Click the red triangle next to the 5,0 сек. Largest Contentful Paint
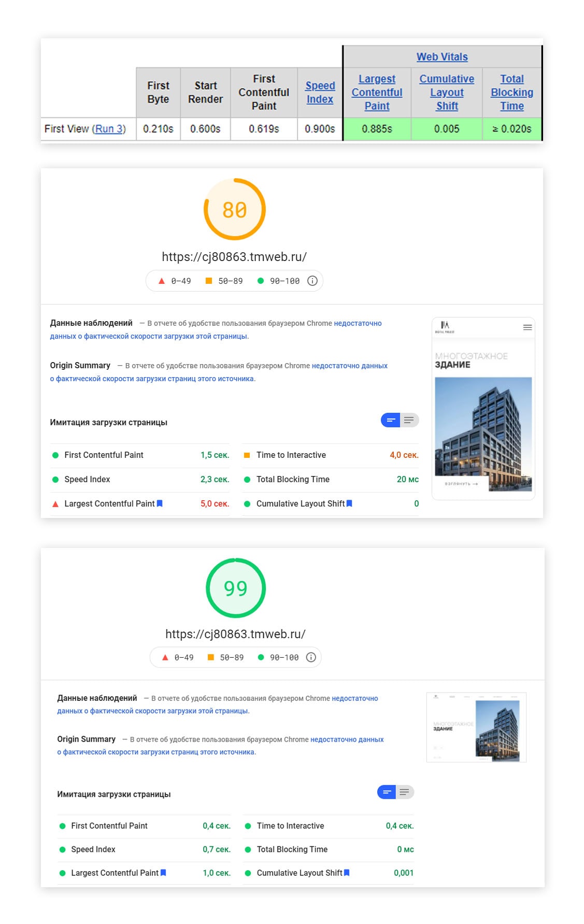Viewport: 584px width, 924px height. point(55,504)
